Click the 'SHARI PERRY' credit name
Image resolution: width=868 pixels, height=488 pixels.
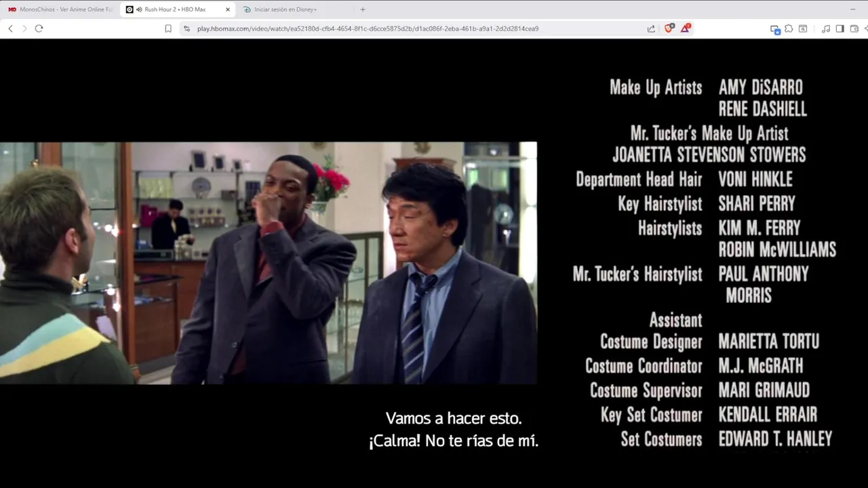click(x=757, y=204)
